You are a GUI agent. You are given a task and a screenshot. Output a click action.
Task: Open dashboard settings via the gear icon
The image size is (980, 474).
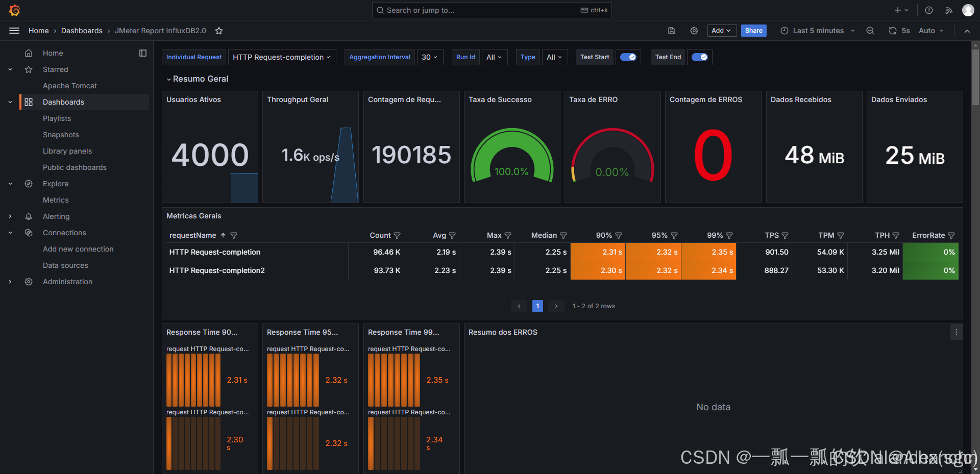pos(694,31)
